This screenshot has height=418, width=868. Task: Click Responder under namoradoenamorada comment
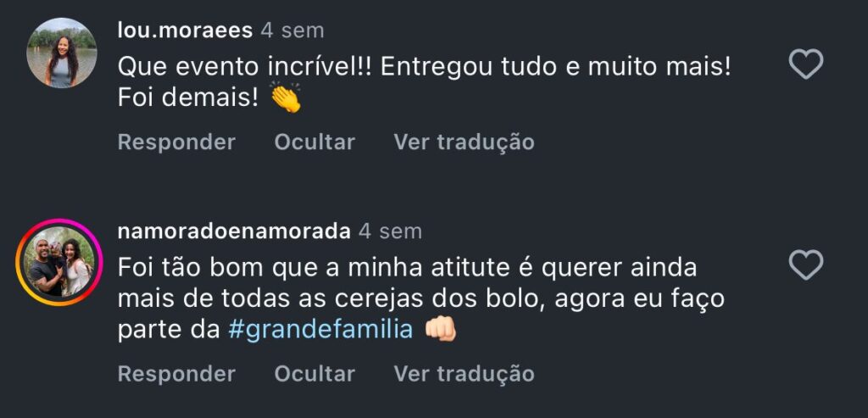coord(176,373)
